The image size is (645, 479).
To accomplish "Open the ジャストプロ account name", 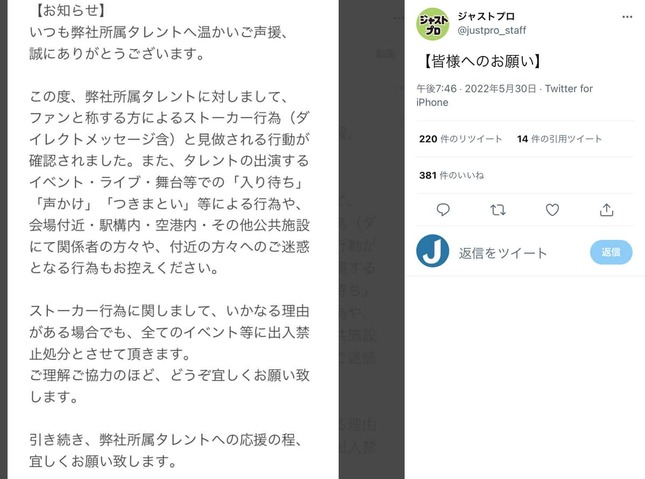I will pyautogui.click(x=486, y=16).
